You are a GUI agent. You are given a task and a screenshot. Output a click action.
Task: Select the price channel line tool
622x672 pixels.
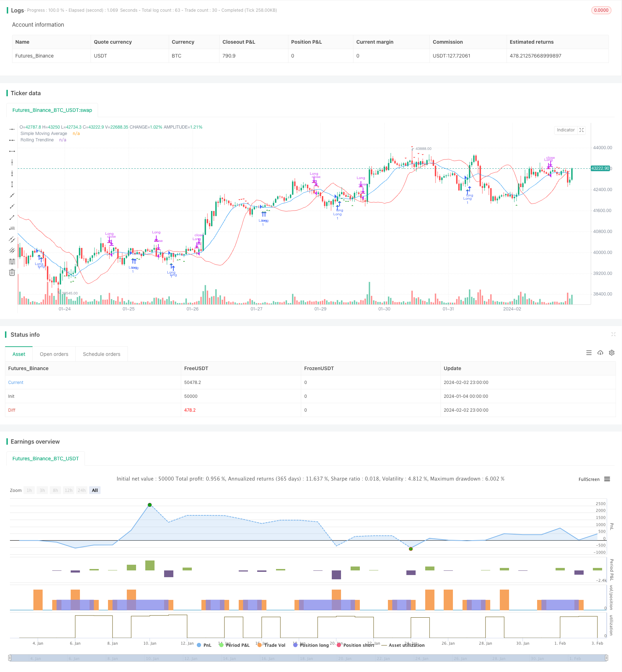(x=12, y=239)
